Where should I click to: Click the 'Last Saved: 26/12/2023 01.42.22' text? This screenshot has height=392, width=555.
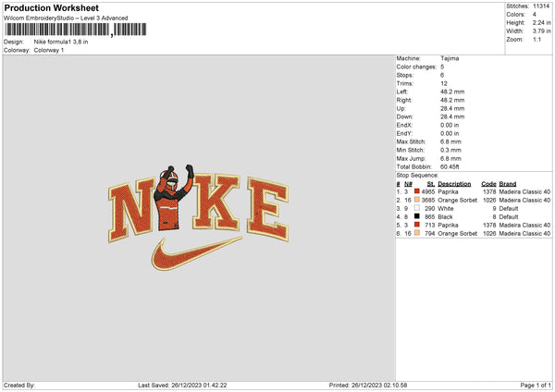coord(182,386)
